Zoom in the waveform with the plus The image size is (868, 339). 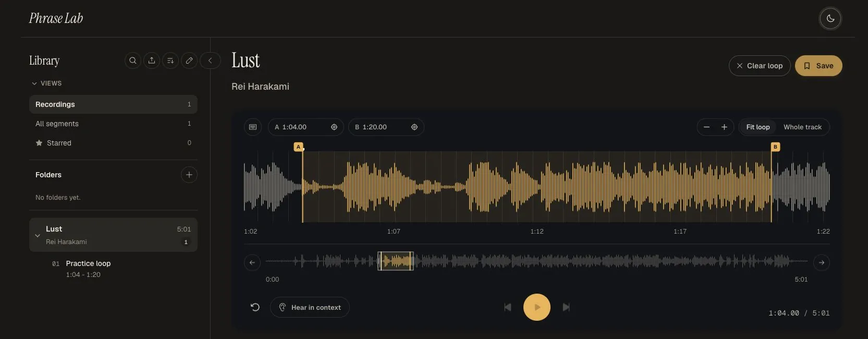tap(724, 127)
